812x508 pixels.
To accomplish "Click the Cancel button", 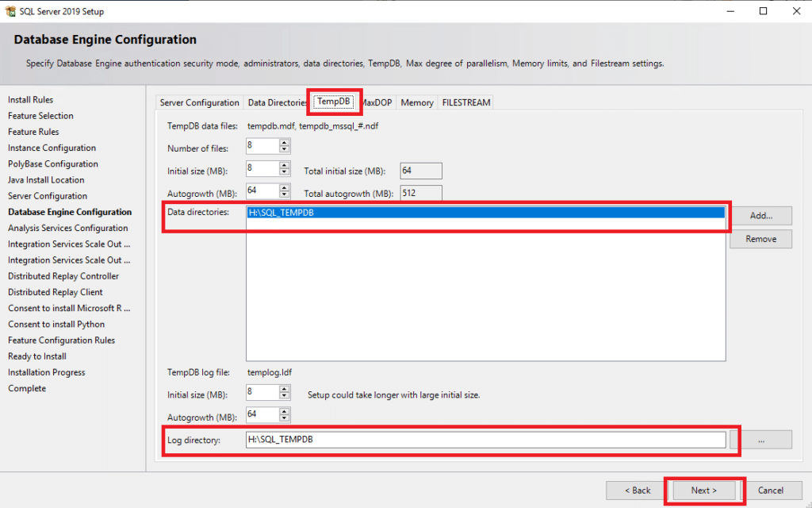I will click(x=771, y=491).
